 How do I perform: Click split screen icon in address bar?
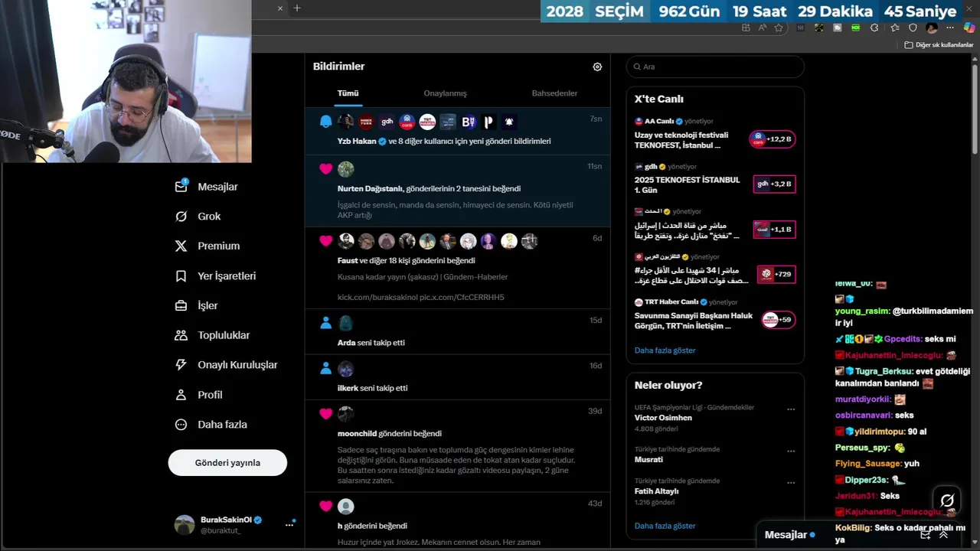[746, 28]
